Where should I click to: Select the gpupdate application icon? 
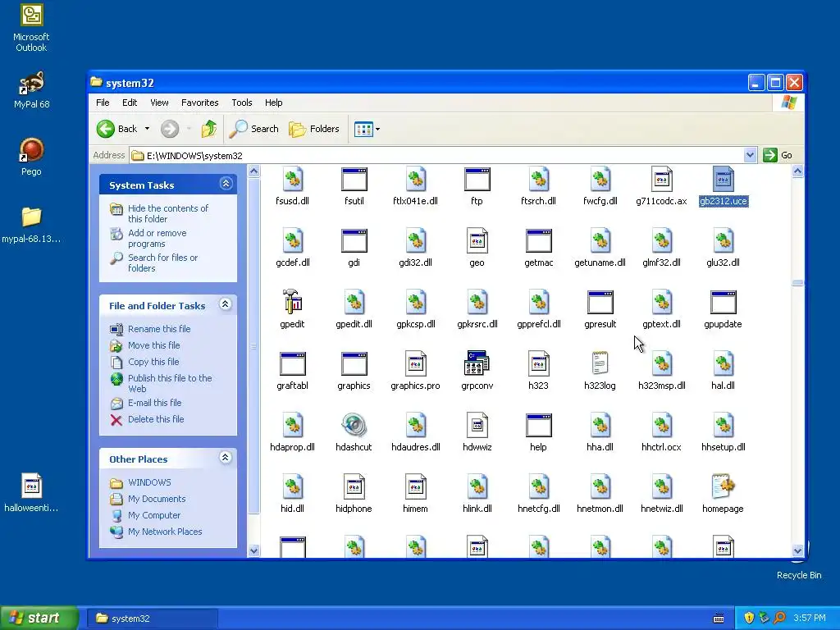723,302
